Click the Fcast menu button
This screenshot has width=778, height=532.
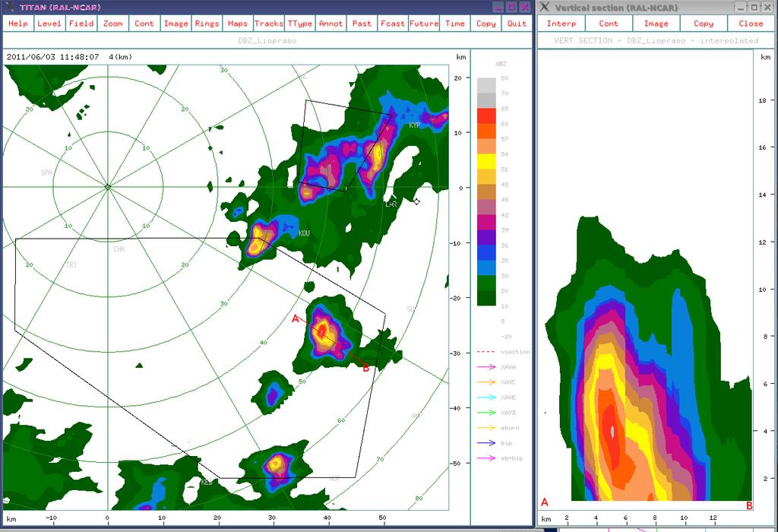point(393,24)
